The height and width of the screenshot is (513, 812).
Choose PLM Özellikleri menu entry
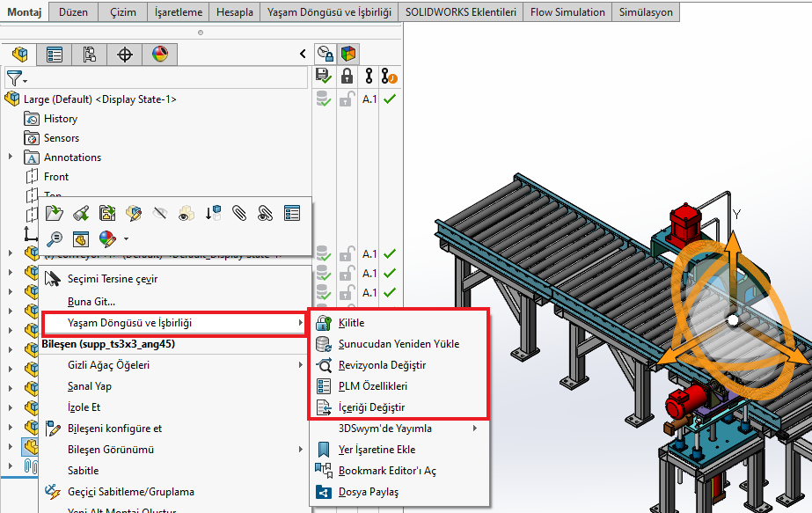372,386
